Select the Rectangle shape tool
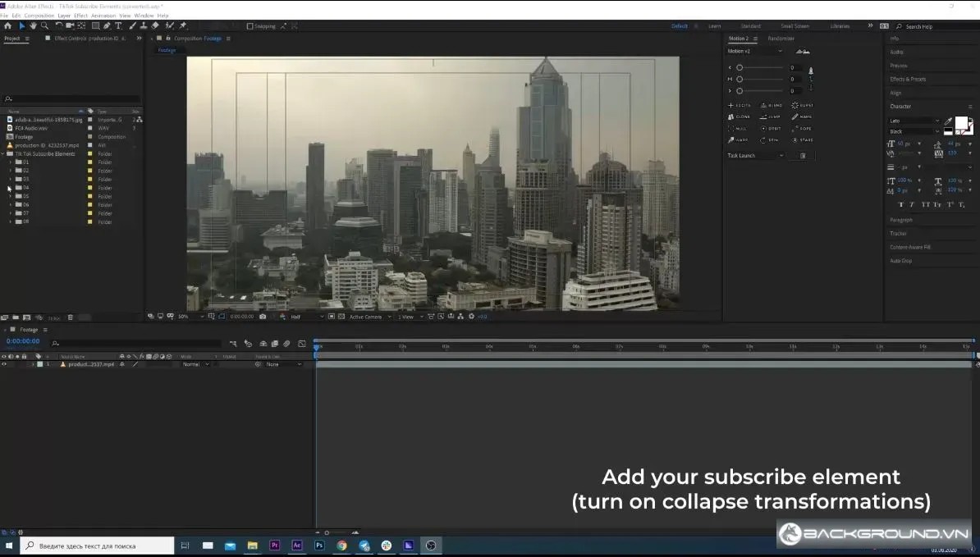This screenshot has width=980, height=557. click(96, 26)
